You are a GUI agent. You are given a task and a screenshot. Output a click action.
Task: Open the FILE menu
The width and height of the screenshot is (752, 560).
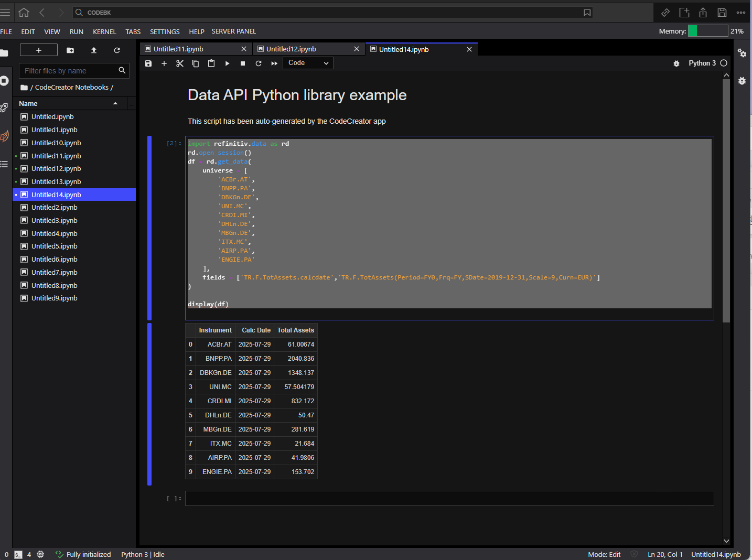click(x=6, y=31)
